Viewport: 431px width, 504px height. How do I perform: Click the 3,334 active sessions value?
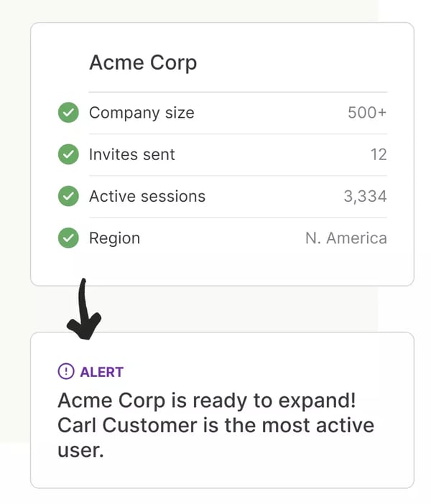pos(365,197)
